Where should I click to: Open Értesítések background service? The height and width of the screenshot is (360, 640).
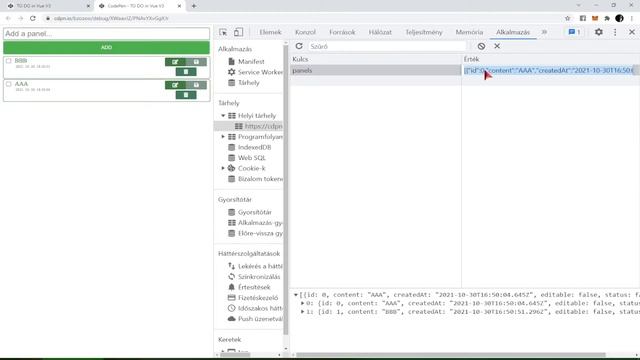click(x=250, y=287)
